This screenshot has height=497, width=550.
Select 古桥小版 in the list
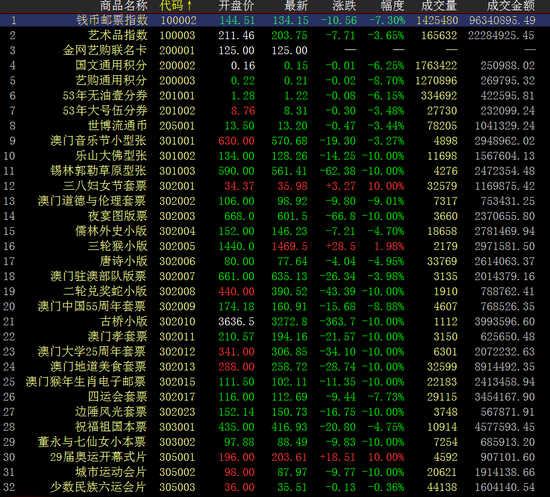click(x=124, y=322)
